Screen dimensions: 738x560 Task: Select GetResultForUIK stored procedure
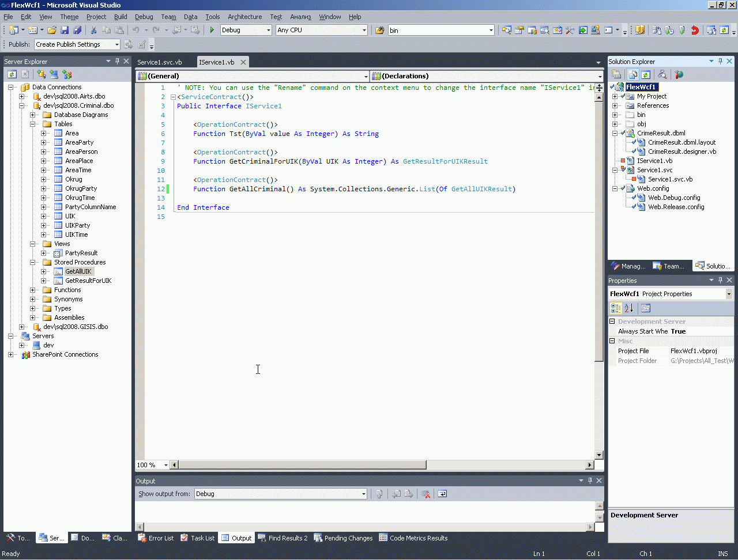coord(88,281)
